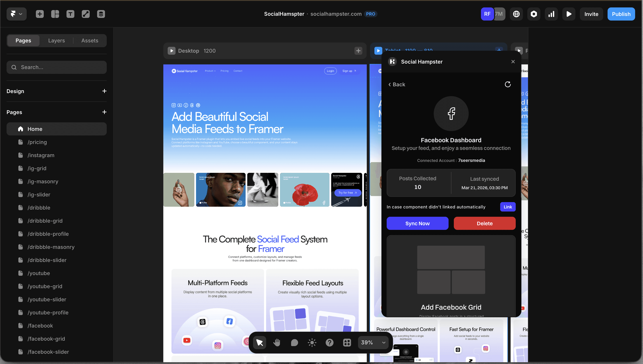This screenshot has height=364, width=643.
Task: Open the analytics bar chart icon
Action: point(551,14)
